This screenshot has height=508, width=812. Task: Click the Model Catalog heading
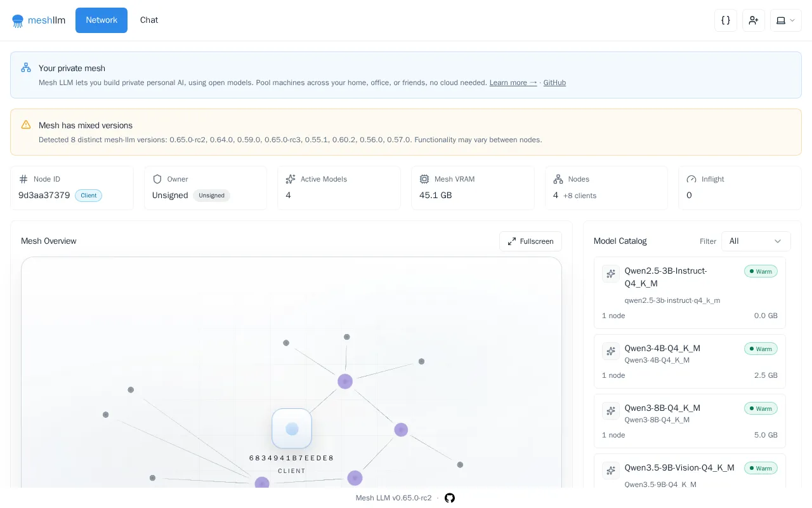620,241
